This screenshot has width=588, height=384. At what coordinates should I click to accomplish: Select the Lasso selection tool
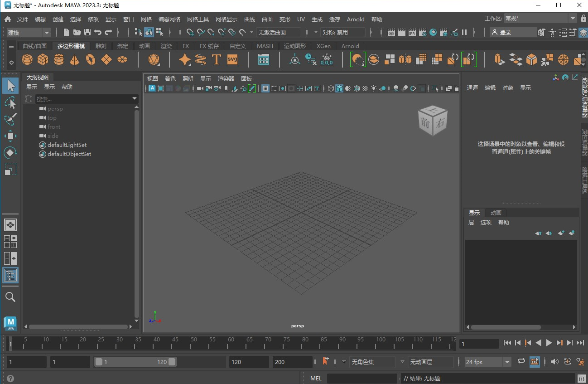pyautogui.click(x=10, y=102)
